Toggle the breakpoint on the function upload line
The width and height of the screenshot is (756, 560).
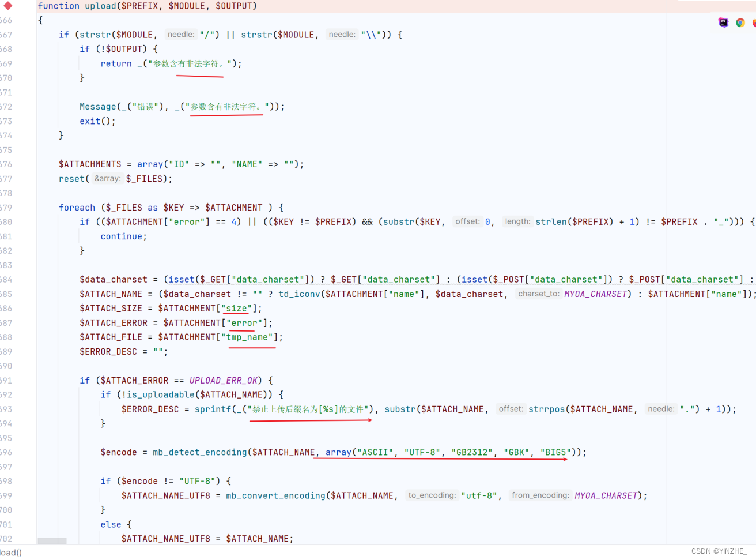(7, 6)
